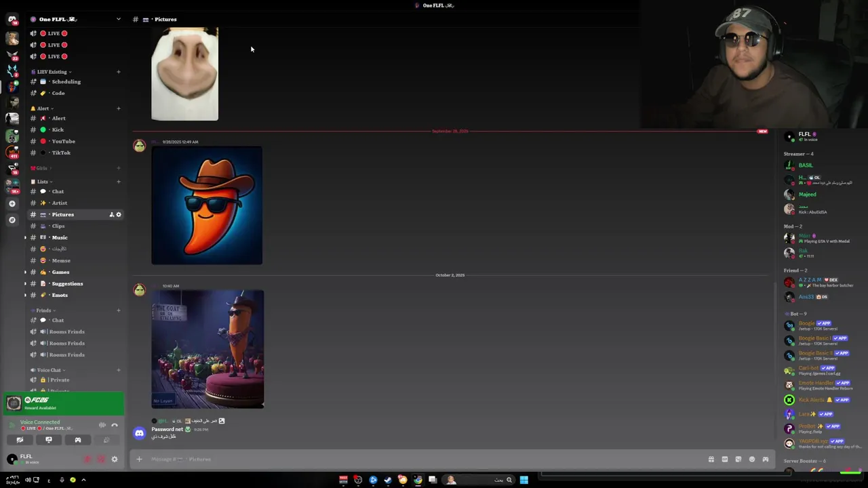Open the chili on stage image

pyautogui.click(x=208, y=349)
